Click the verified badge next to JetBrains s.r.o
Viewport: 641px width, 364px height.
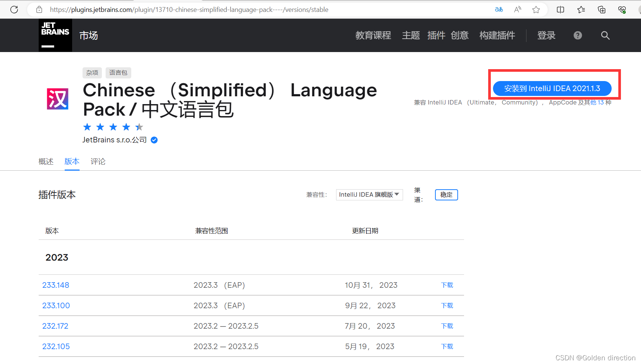point(154,140)
